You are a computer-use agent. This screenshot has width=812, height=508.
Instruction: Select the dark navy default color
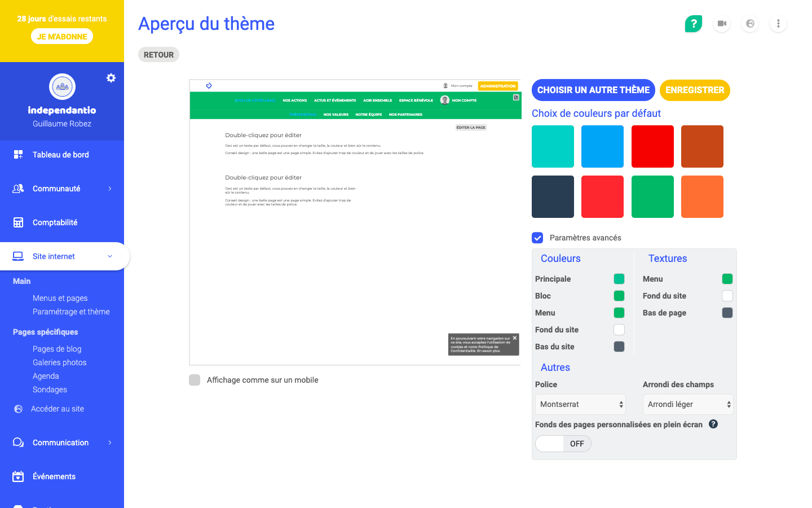pyautogui.click(x=553, y=196)
